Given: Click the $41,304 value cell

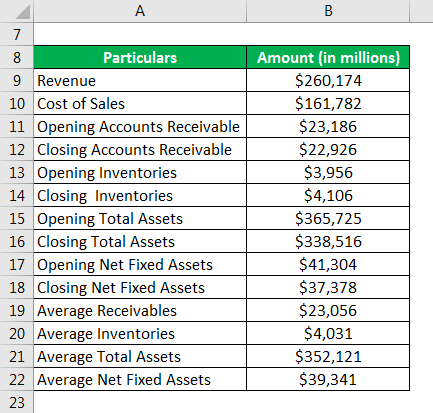Looking at the screenshot, I should coord(328,264).
